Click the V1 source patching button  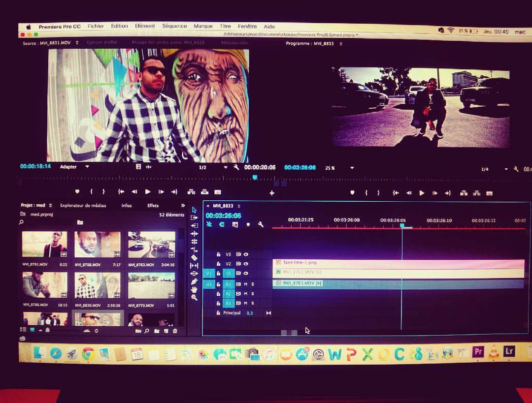(209, 273)
